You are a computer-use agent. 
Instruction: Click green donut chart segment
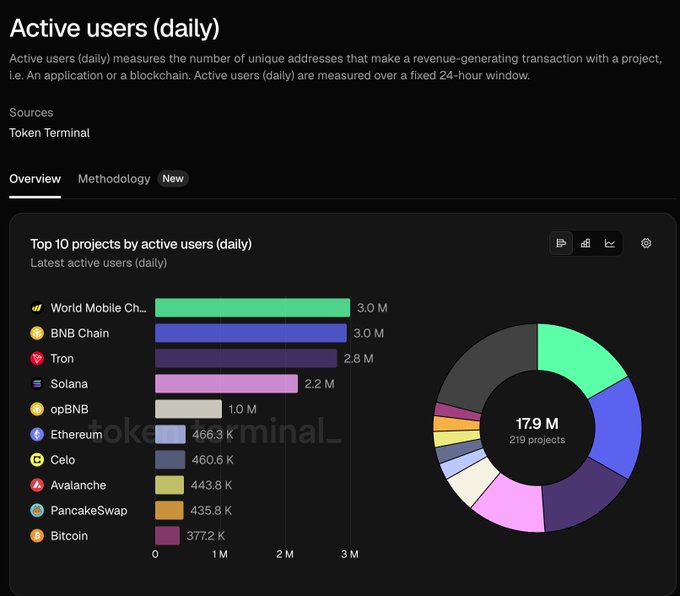(x=579, y=356)
